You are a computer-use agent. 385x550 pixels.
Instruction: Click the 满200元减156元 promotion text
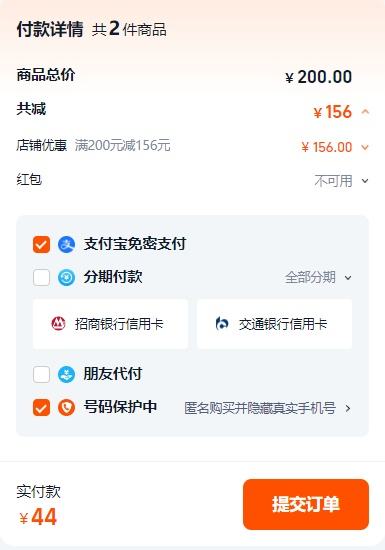point(123,145)
